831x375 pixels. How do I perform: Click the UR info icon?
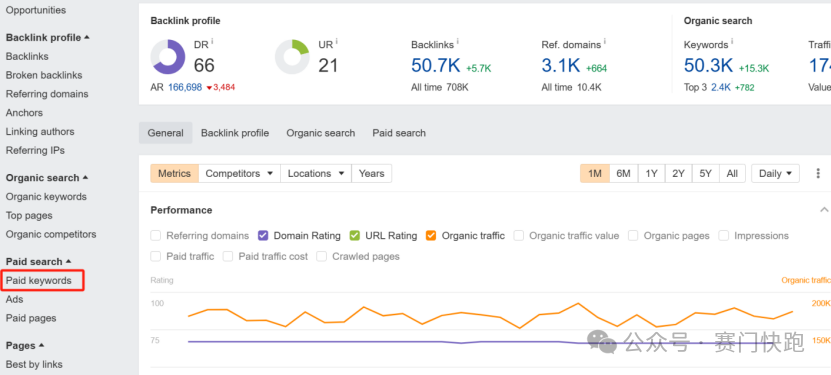(337, 41)
